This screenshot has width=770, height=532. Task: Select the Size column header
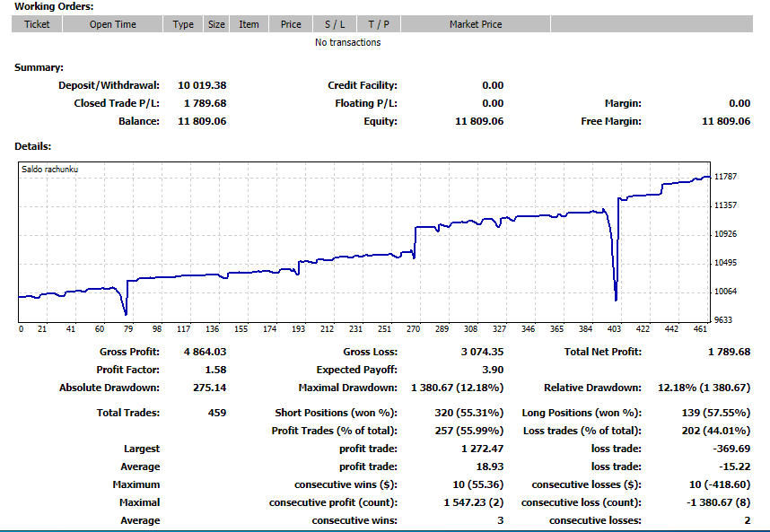[215, 24]
